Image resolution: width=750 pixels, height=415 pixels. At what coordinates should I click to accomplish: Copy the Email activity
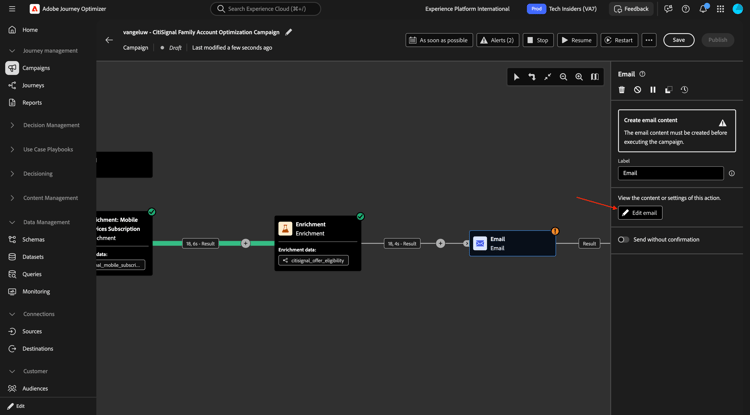pyautogui.click(x=669, y=89)
